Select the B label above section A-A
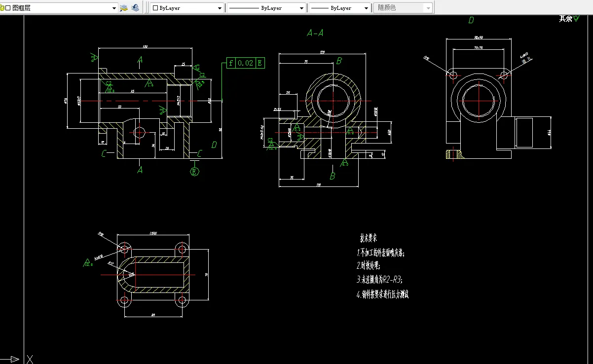 (x=339, y=61)
